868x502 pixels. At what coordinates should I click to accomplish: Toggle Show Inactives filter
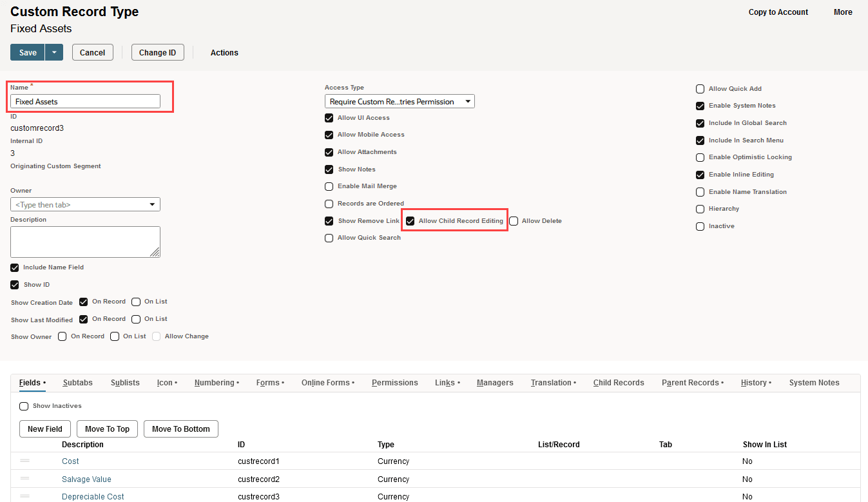[x=24, y=406]
